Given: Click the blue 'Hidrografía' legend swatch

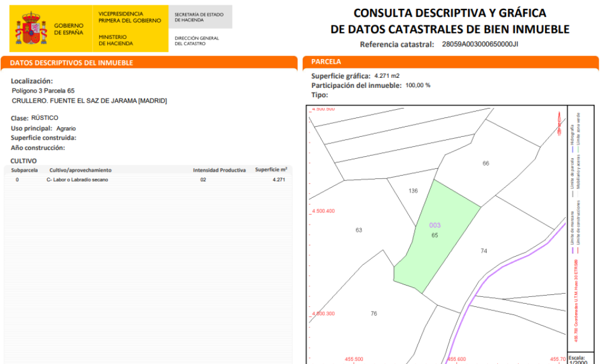Looking at the screenshot, I should click(572, 149).
